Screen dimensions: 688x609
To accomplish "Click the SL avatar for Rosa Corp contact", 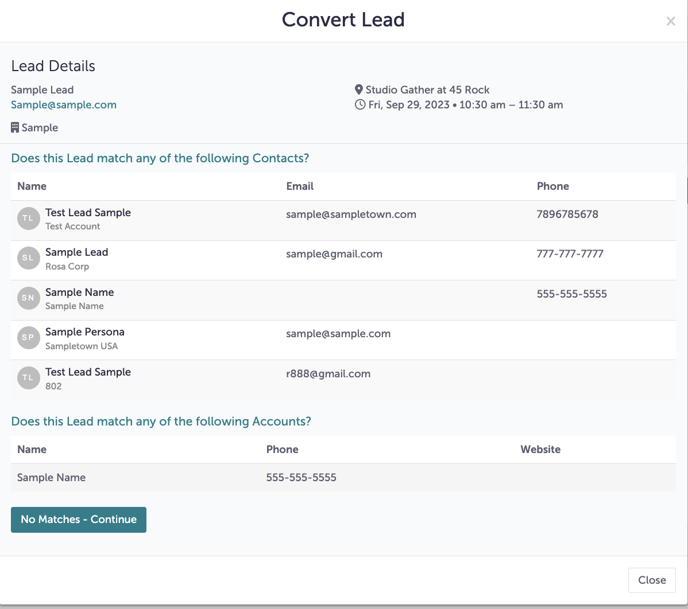I will point(28,258).
